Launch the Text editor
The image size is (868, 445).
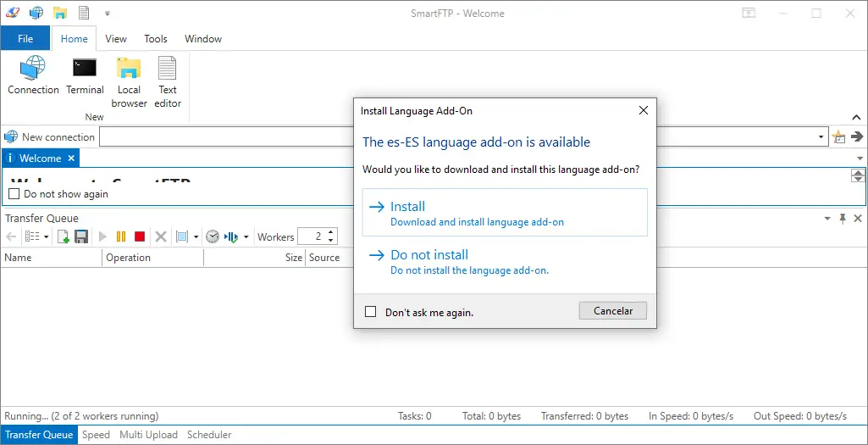[x=168, y=81]
